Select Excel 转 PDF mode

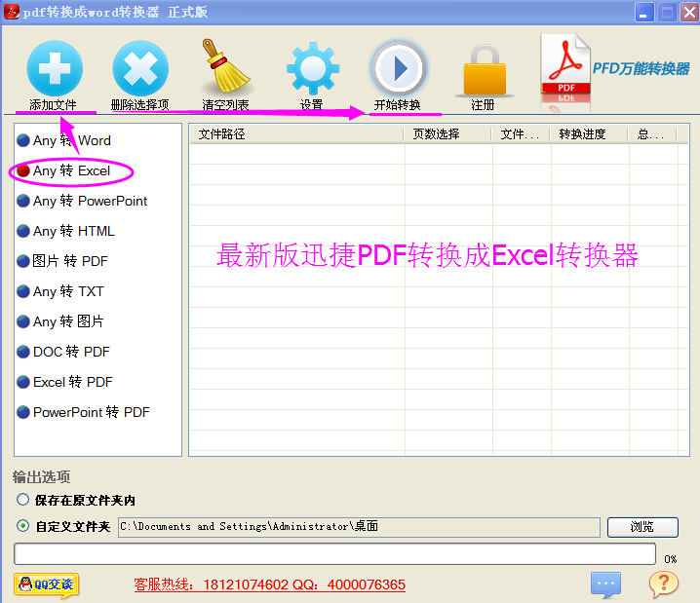coord(64,382)
